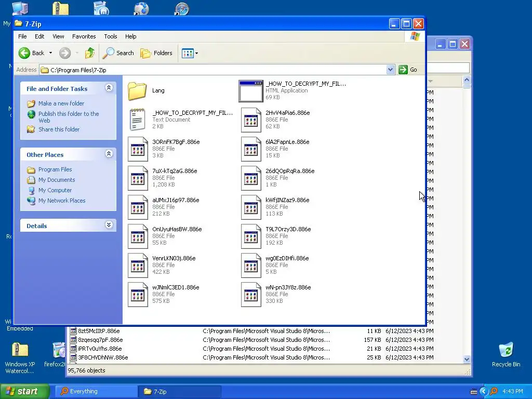Click the keyboard tray icon
The height and width of the screenshot is (399, 532).
(x=474, y=392)
